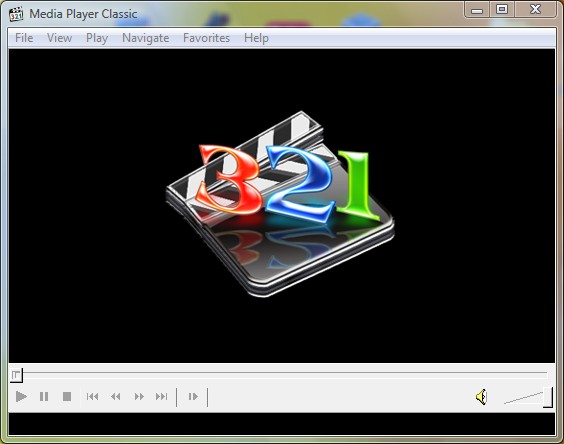The width and height of the screenshot is (564, 444).
Task: Click the seek bar thumb
Action: coord(17,375)
